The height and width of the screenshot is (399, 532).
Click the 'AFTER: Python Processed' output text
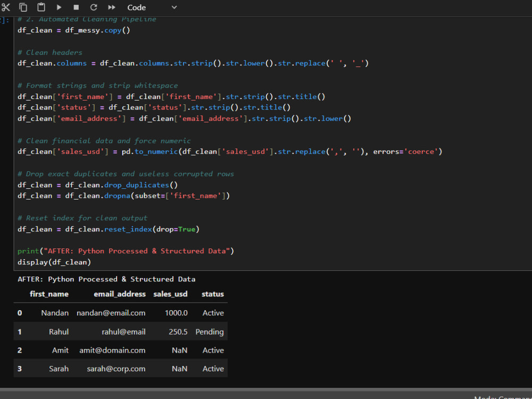(x=106, y=279)
